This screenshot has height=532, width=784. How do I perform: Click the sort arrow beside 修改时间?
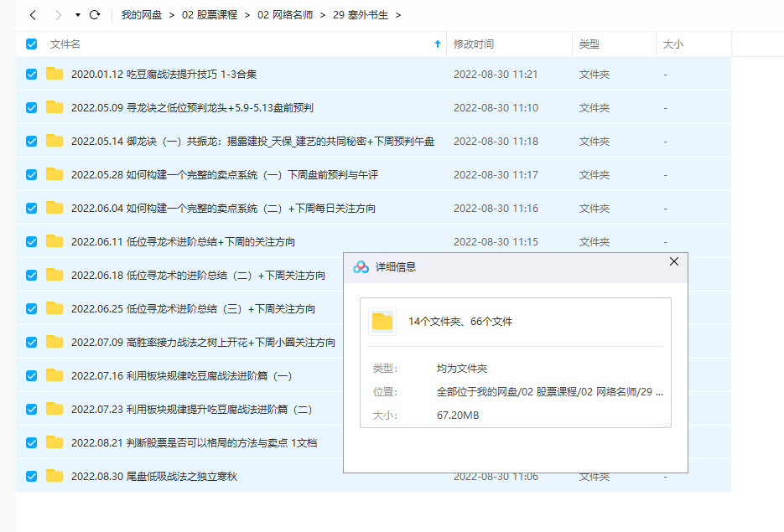[437, 44]
